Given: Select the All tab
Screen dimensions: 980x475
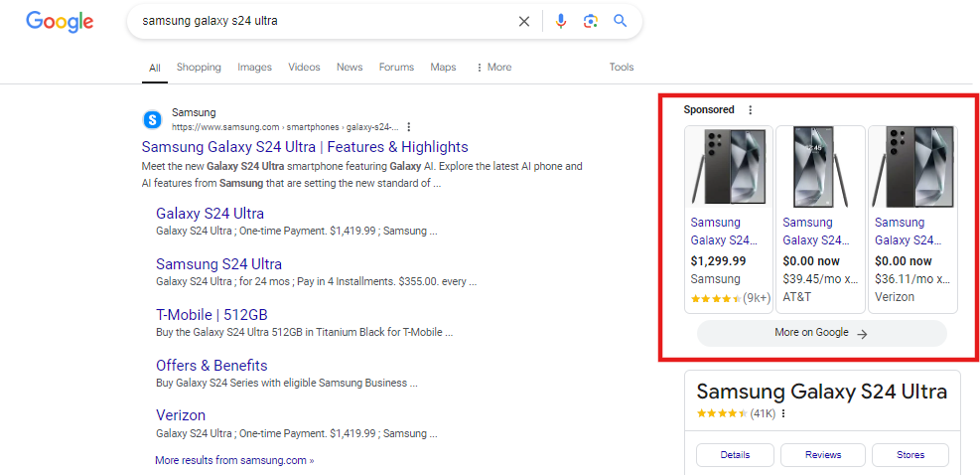Looking at the screenshot, I should (154, 68).
